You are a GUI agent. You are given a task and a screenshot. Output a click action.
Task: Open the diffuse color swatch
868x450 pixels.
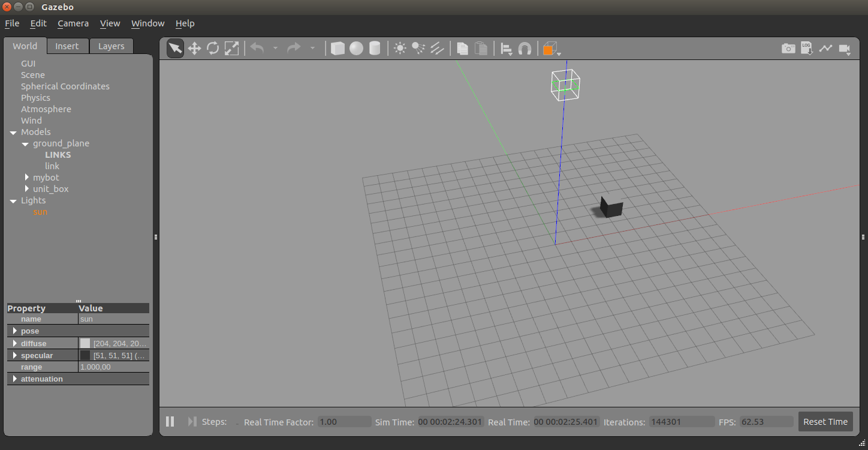[x=85, y=343]
